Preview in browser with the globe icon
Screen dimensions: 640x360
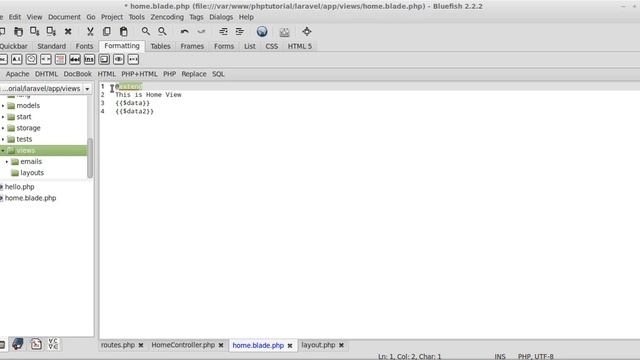262,31
